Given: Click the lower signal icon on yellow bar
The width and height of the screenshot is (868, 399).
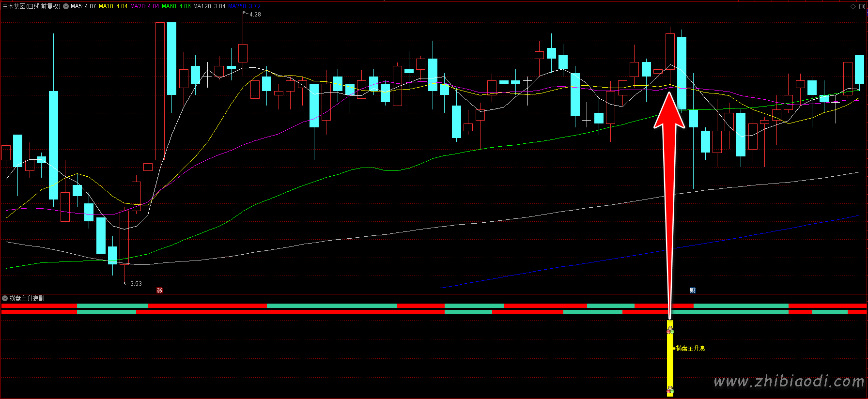Looking at the screenshot, I should point(670,389).
